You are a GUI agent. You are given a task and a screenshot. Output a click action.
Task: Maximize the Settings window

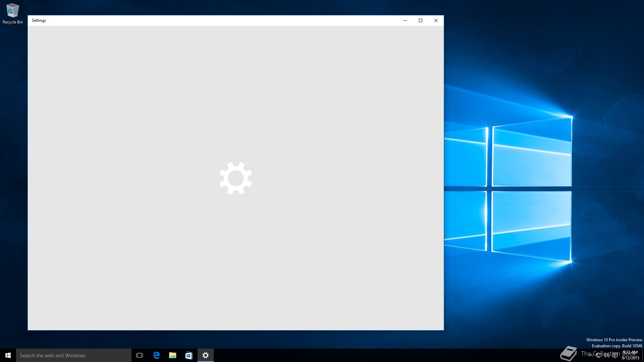tap(421, 20)
